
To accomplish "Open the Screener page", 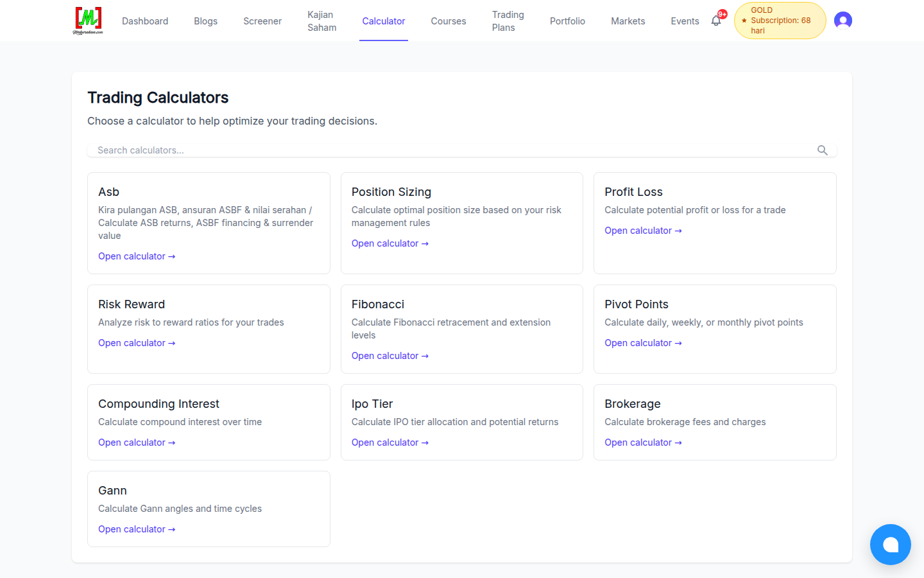I will click(x=262, y=21).
